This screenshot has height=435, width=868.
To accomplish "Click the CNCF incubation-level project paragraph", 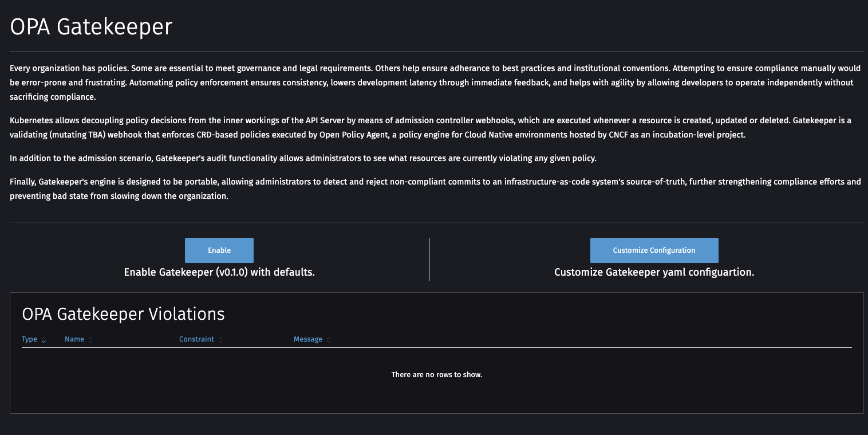I will coord(429,127).
